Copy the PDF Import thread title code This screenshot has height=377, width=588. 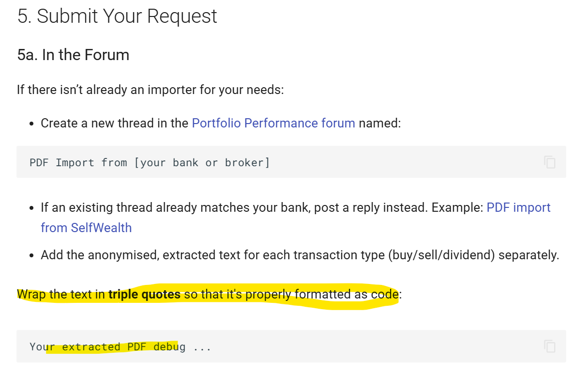tap(549, 162)
